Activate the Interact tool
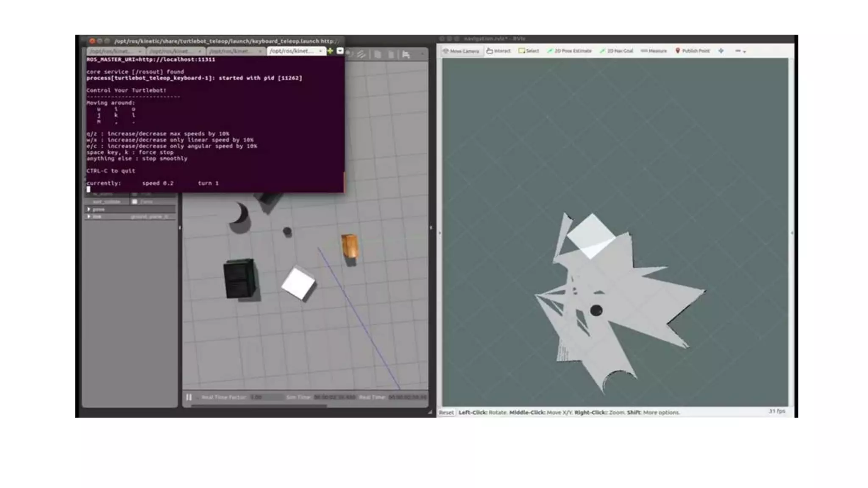868x488 pixels. point(498,51)
